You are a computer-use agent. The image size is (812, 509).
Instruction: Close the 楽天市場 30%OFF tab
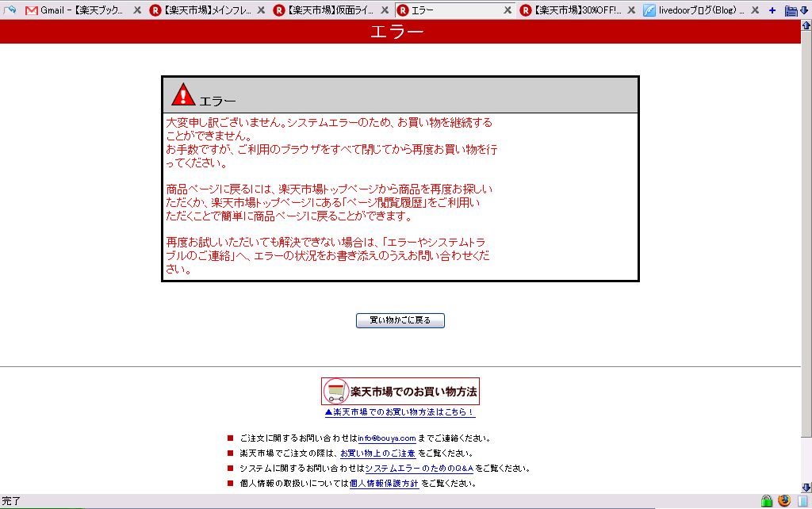(x=631, y=10)
